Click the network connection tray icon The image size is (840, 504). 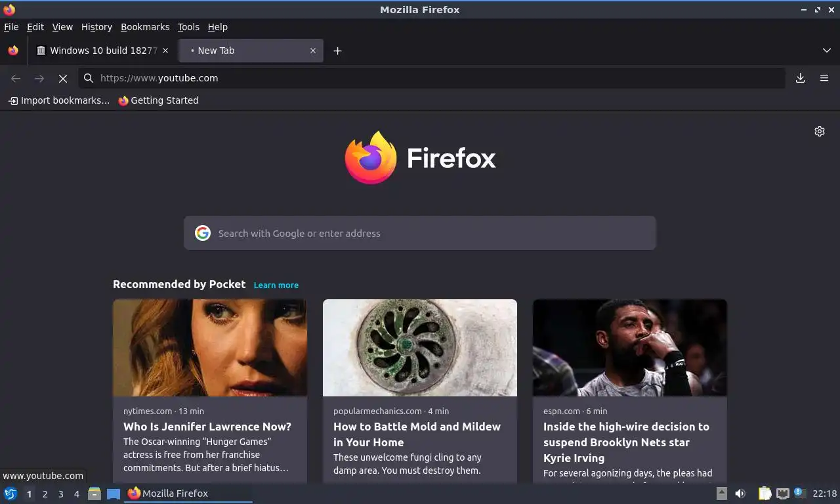783,493
